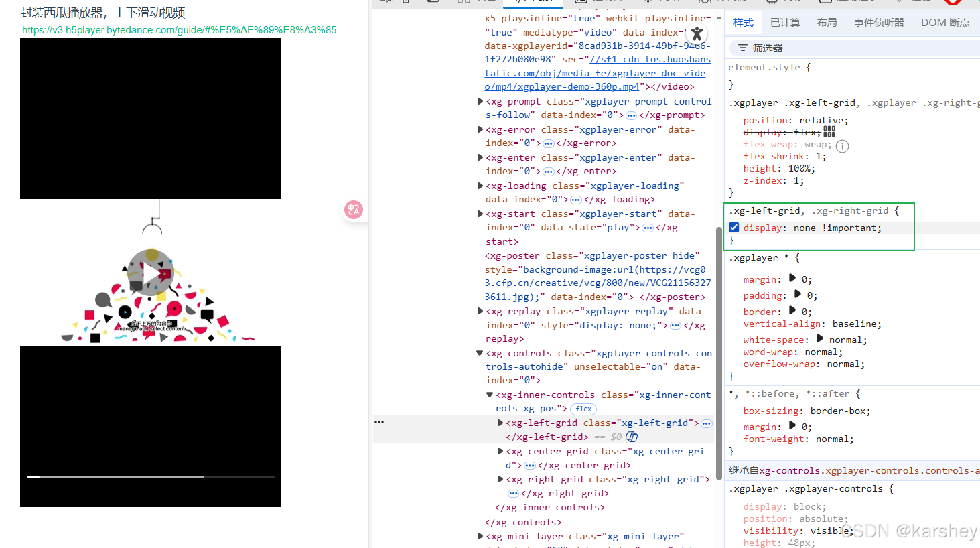Click the scroll-up arrow of the elements panel

[719, 18]
